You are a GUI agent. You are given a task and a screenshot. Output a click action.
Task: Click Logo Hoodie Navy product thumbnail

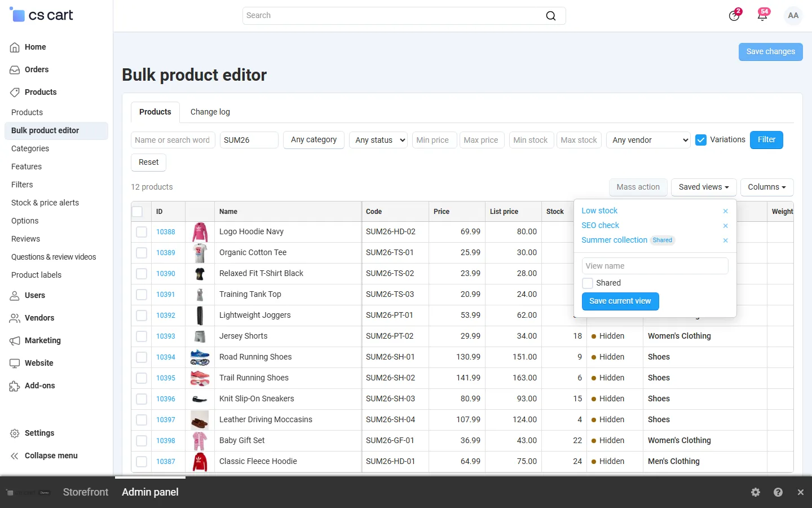pyautogui.click(x=200, y=232)
